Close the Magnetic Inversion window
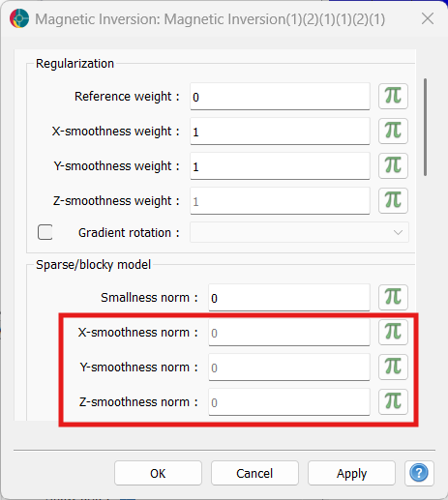Image resolution: width=448 pixels, height=500 pixels. point(428,18)
